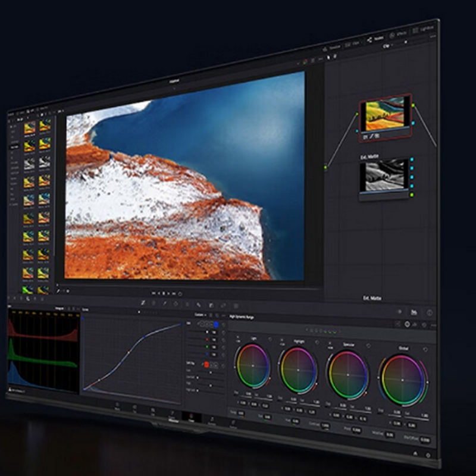Image resolution: width=476 pixels, height=476 pixels.
Task: Click the Contrast value field
Action: [325, 425]
